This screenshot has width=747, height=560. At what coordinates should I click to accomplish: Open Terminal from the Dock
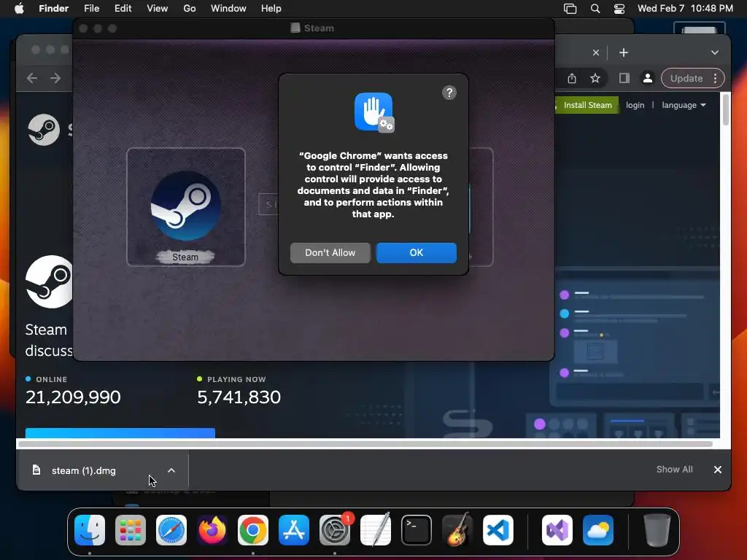pyautogui.click(x=417, y=530)
